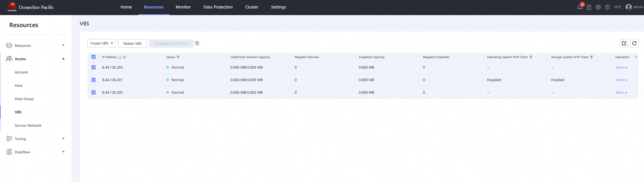The height and width of the screenshot is (182, 644).
Task: Open the Data Protection tab
Action: (x=218, y=7)
